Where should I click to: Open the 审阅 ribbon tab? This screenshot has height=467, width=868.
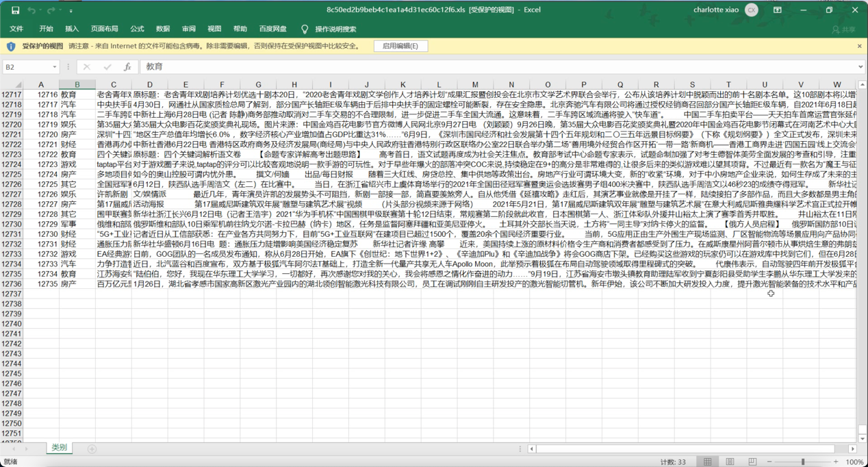[189, 29]
